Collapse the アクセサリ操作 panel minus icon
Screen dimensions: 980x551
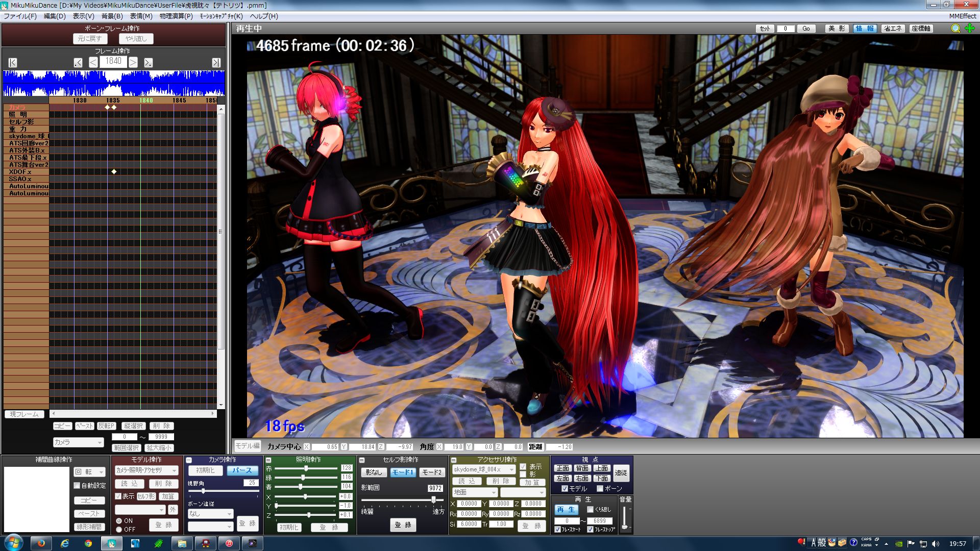tap(453, 460)
